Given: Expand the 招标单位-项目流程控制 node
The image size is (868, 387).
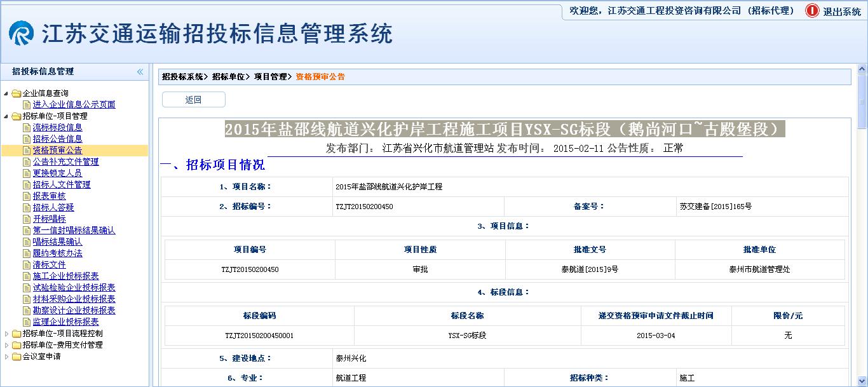Looking at the screenshot, I should pos(6,334).
